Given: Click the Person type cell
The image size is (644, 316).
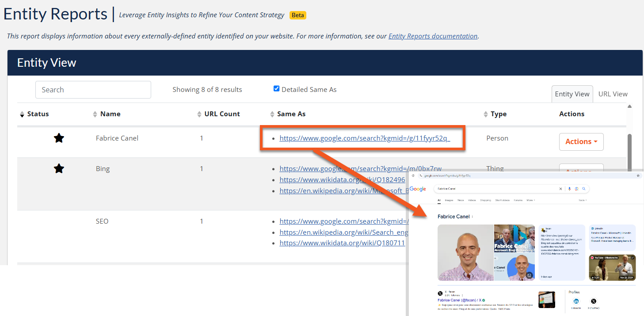Looking at the screenshot, I should [x=497, y=138].
